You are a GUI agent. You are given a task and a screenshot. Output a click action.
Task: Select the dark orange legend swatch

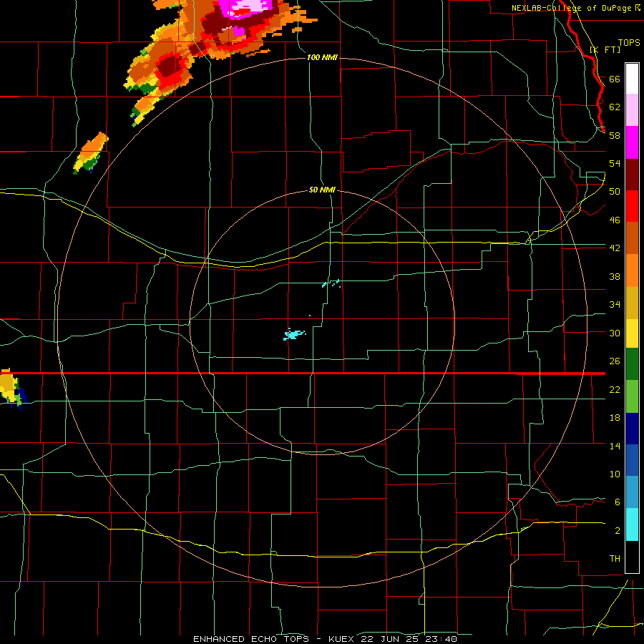point(632,238)
